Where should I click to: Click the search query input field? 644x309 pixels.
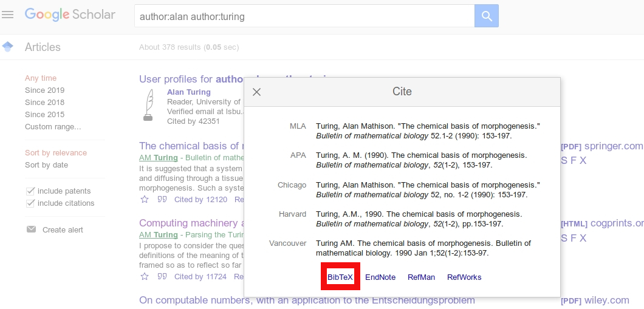pyautogui.click(x=304, y=16)
